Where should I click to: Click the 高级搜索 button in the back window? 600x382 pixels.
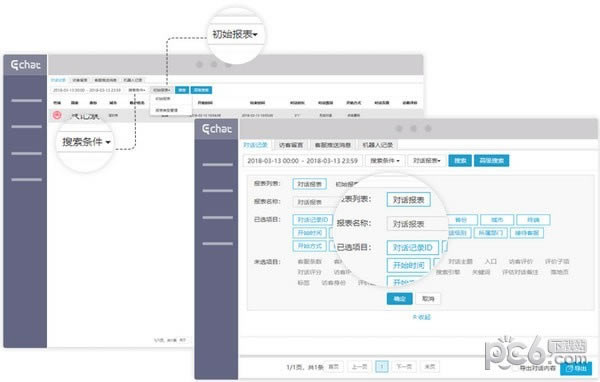pos(201,90)
